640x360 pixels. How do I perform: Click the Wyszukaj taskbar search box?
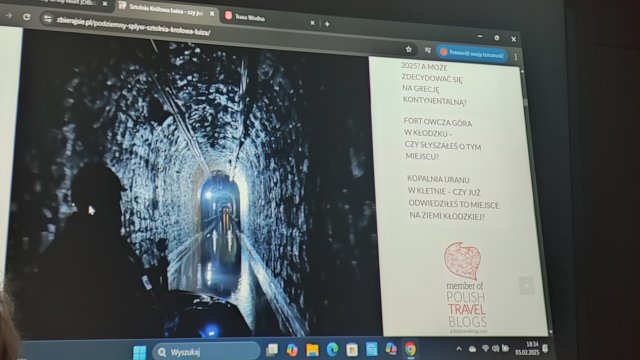[x=206, y=352]
